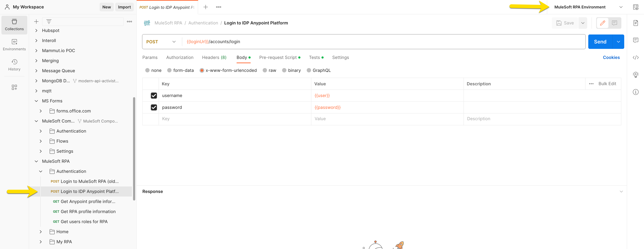
Task: Open the Save options dropdown arrow
Action: pyautogui.click(x=583, y=23)
